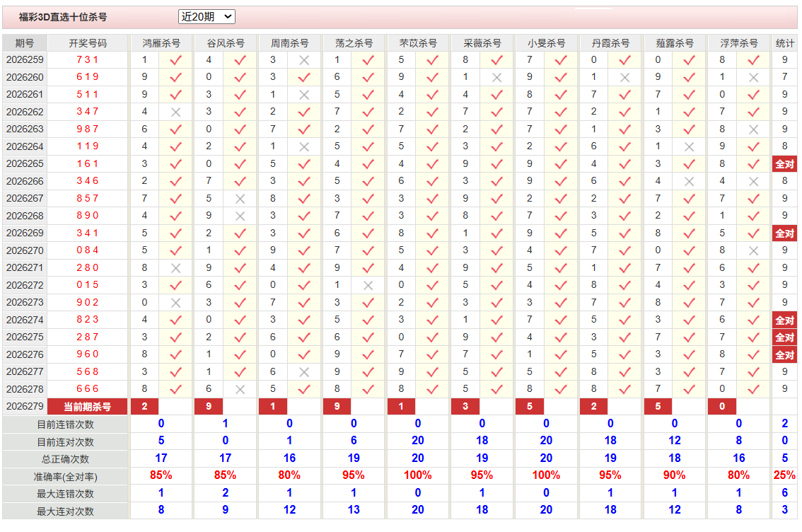Screen dimensions: 802x532
Task: Click the cross mark for 丹霞杀号 in row 2026260
Action: [624, 78]
